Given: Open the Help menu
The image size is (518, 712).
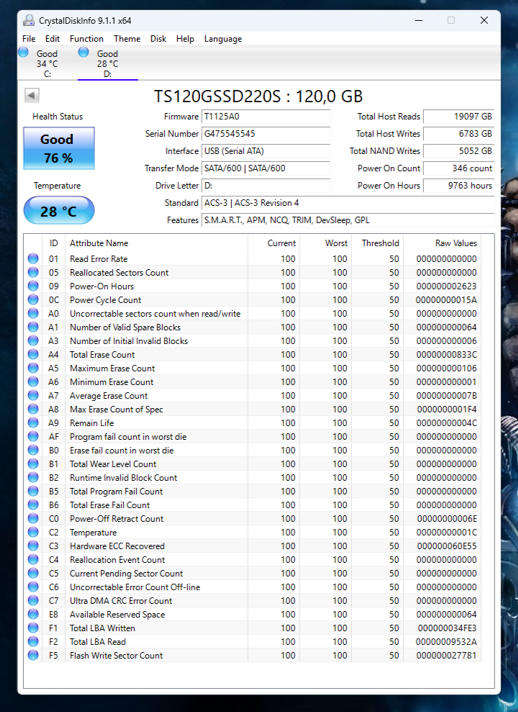Looking at the screenshot, I should [185, 39].
